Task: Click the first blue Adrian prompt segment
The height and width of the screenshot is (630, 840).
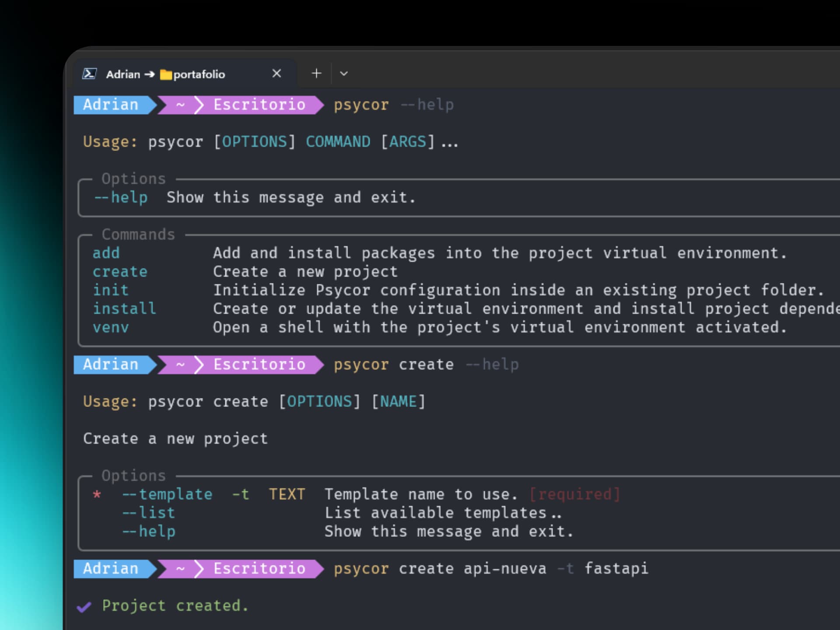Action: coord(111,105)
